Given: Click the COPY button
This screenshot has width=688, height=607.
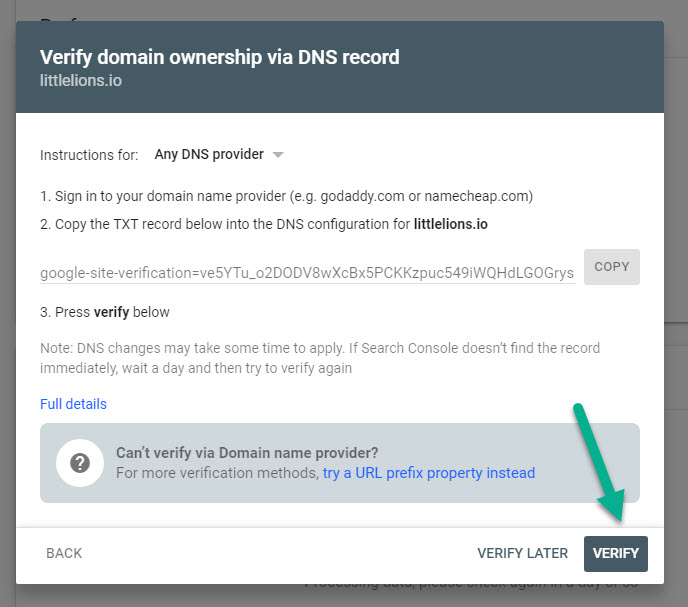Looking at the screenshot, I should tap(611, 267).
